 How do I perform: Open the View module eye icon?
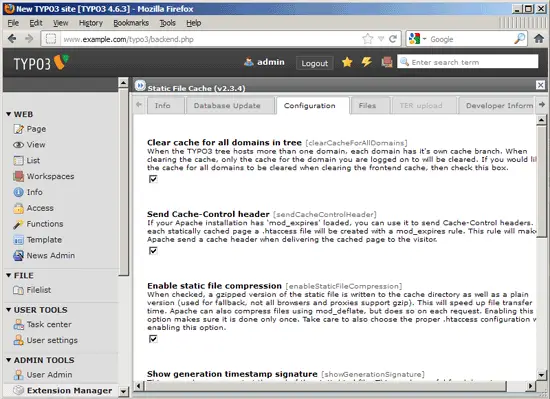[18, 145]
